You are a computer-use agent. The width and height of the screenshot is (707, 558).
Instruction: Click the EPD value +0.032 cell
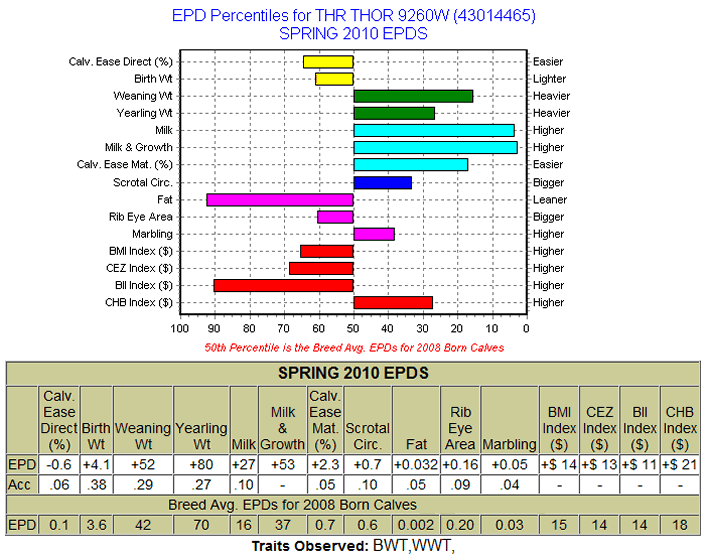(416, 464)
